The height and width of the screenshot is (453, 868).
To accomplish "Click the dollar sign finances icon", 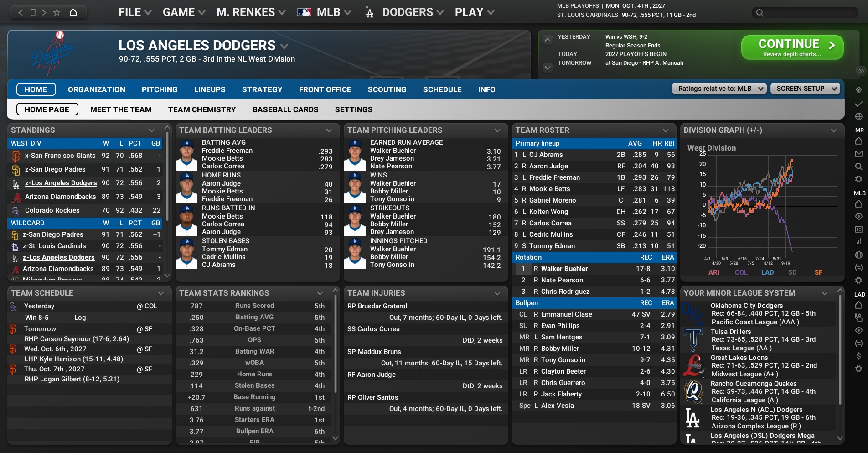I will [858, 356].
